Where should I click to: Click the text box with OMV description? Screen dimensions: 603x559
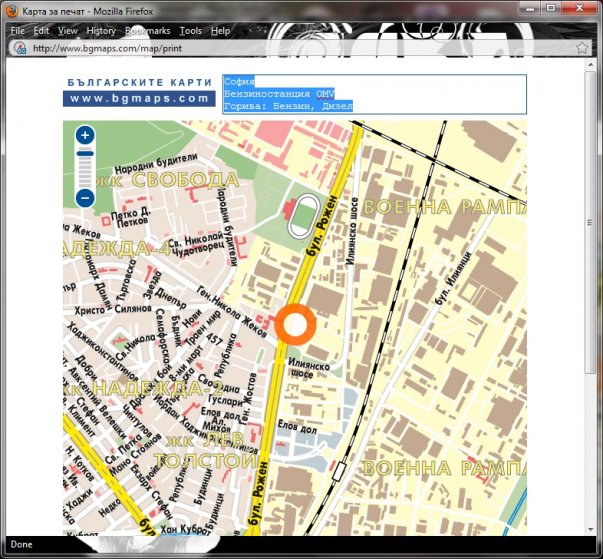coord(372,93)
